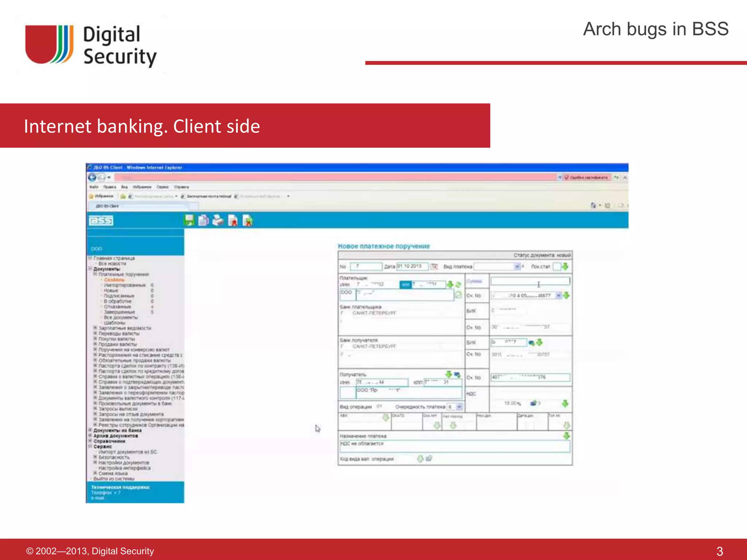Open the Сервис browser menu
This screenshot has width=747, height=560.
tap(163, 187)
